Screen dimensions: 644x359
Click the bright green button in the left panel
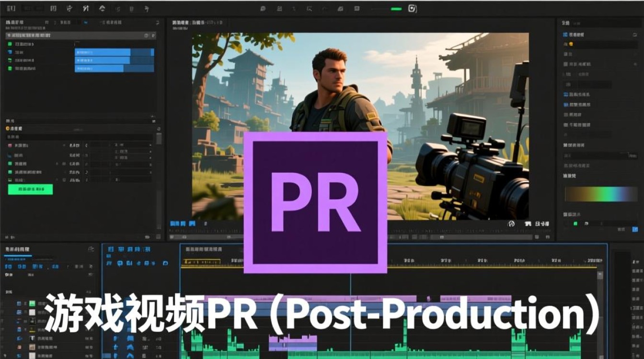30,190
